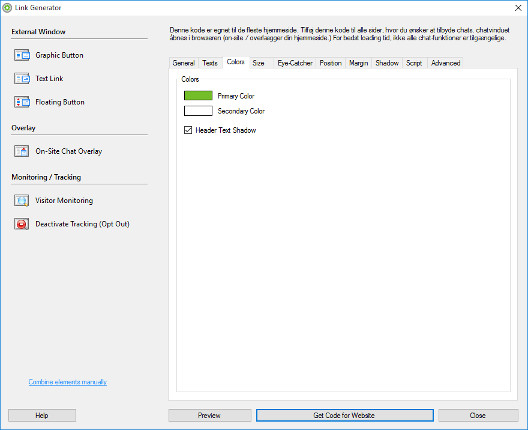This screenshot has height=430, width=528.
Task: Click the Link Generator title bar icon
Action: [x=7, y=8]
